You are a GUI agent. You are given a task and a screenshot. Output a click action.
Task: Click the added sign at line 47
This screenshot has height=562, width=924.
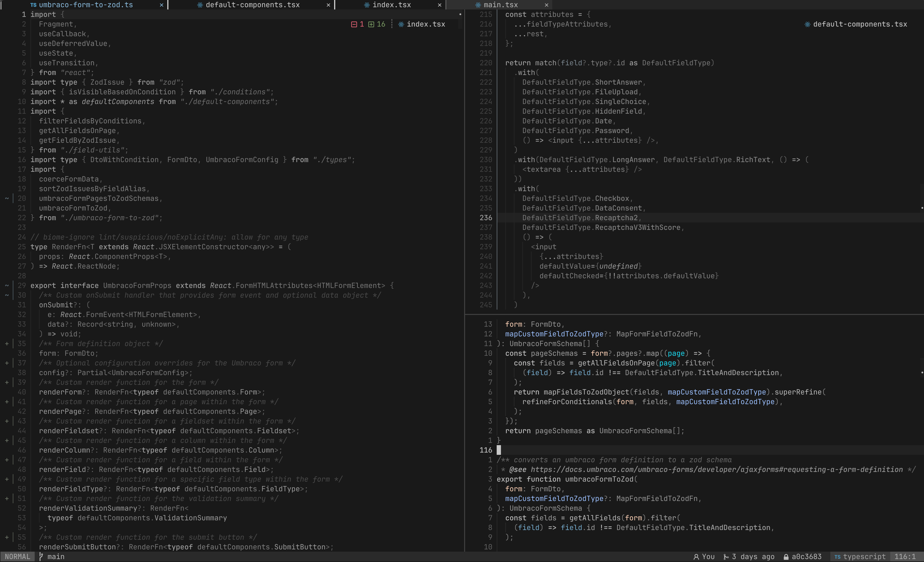click(x=7, y=460)
